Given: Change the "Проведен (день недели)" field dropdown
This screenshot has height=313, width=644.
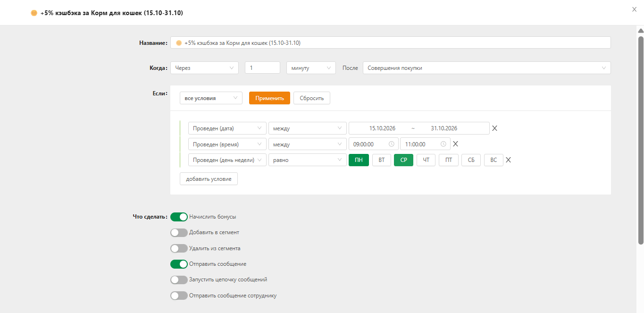Looking at the screenshot, I should (x=227, y=160).
